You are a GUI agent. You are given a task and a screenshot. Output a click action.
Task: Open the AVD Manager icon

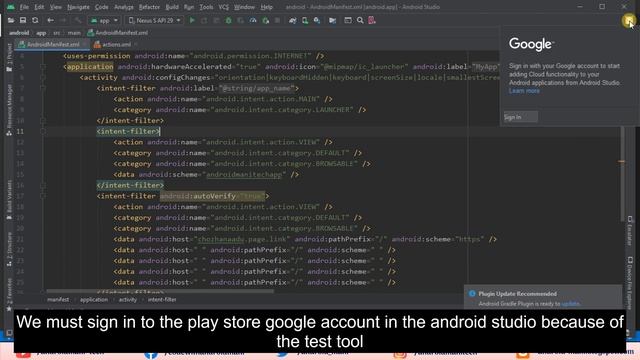(x=305, y=20)
